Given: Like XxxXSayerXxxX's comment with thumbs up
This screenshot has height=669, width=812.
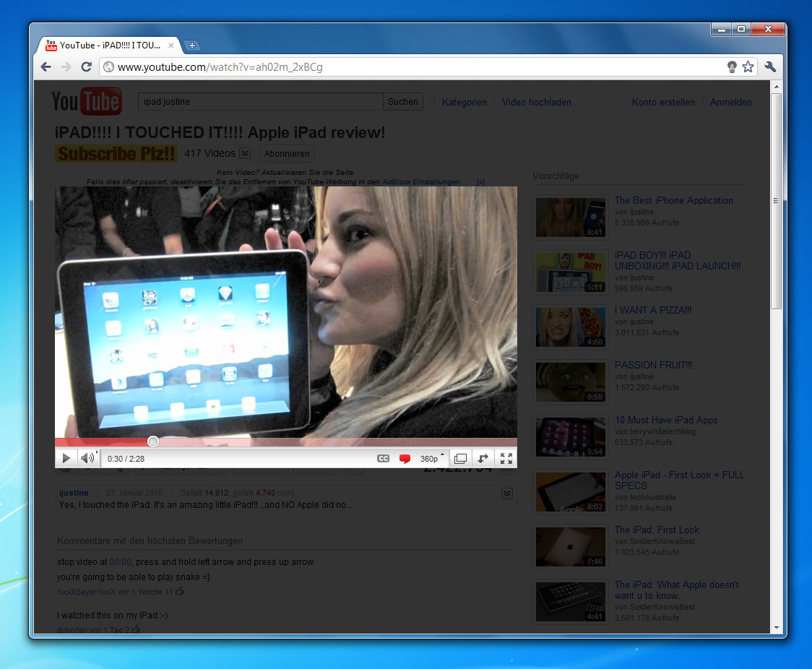Looking at the screenshot, I should (180, 591).
